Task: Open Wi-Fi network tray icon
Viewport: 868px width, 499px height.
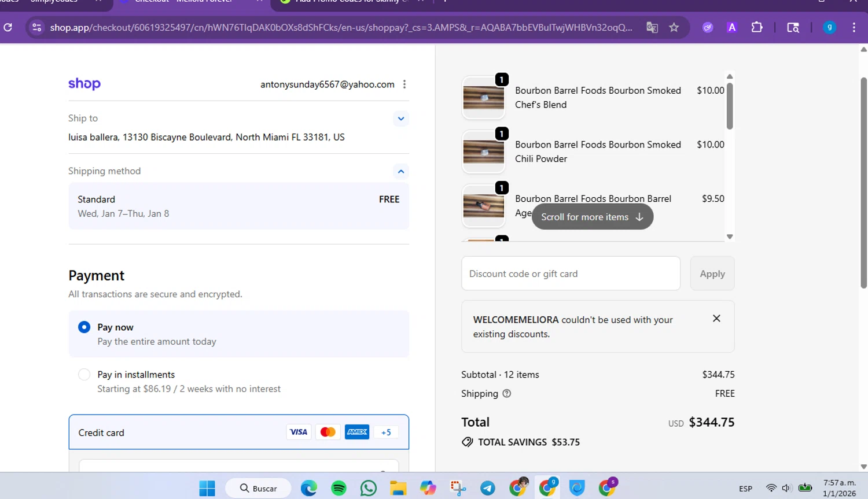Action: point(771,488)
